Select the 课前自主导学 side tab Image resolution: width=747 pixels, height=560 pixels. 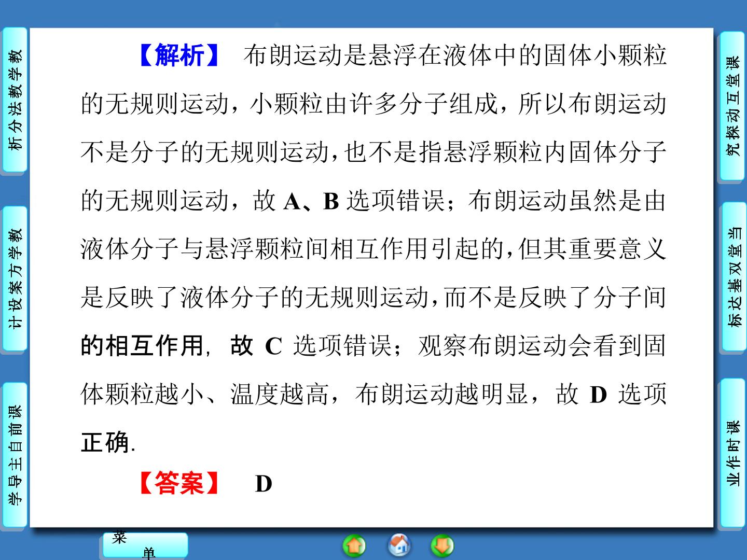pyautogui.click(x=16, y=455)
